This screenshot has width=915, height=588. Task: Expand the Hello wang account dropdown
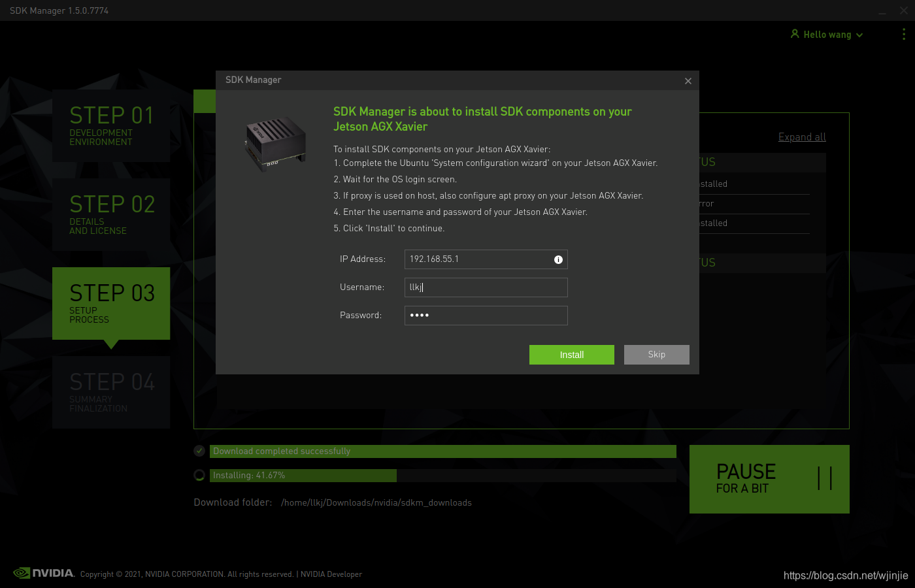click(x=827, y=35)
